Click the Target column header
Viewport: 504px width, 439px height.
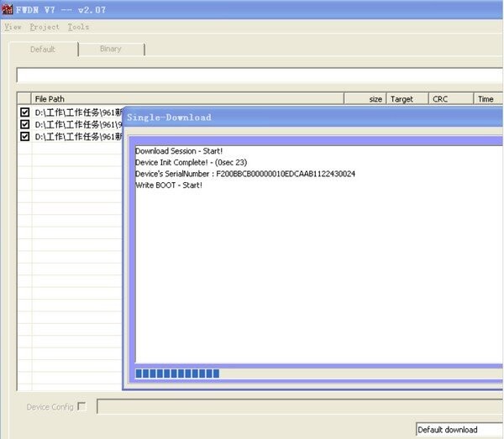[407, 99]
